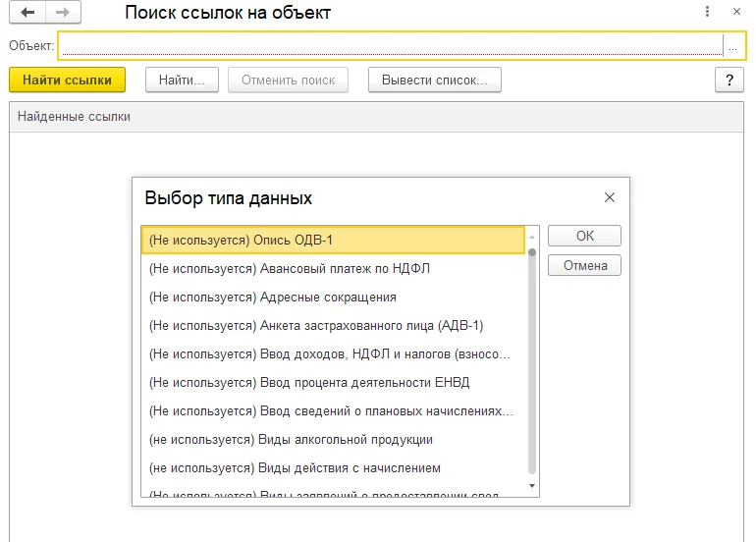Click the list scrollbar up arrow
The width and height of the screenshot is (756, 542).
tap(532, 237)
